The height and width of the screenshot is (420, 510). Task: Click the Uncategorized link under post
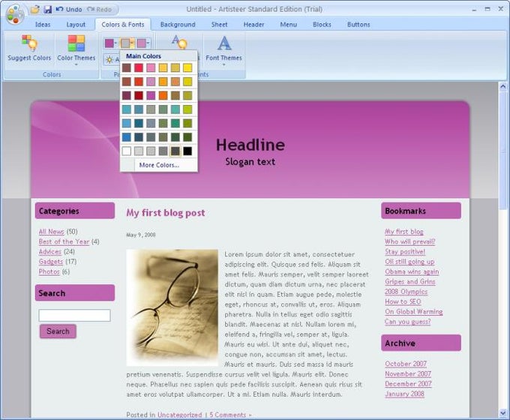pyautogui.click(x=179, y=415)
